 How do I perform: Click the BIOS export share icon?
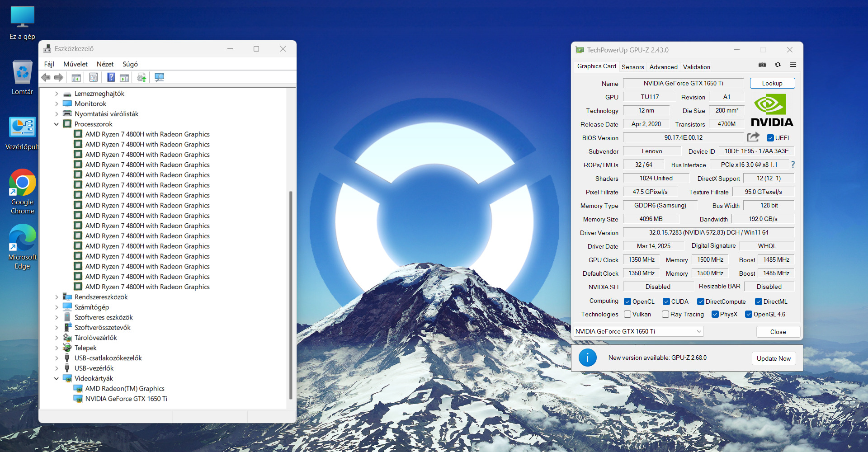click(753, 137)
